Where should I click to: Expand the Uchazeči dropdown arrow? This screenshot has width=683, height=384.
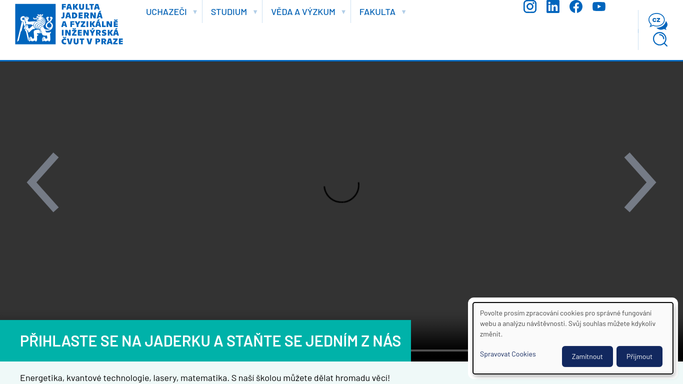(195, 12)
